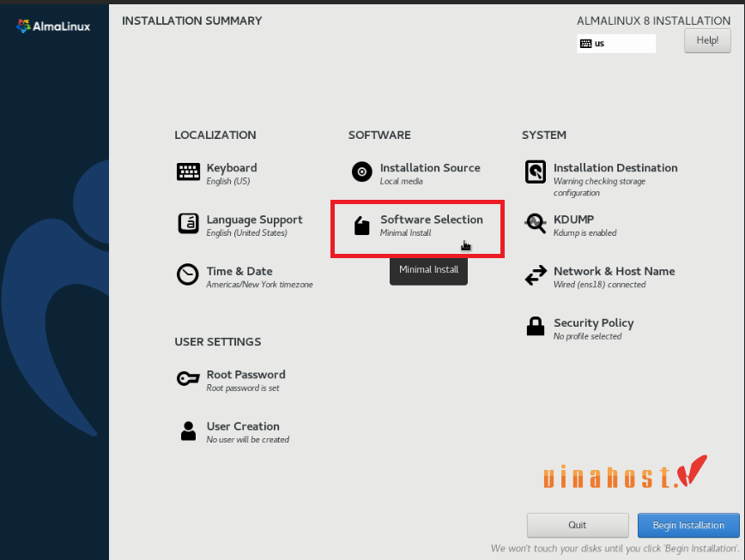Open Language Support settings label
Viewport: 745px width, 560px height.
(254, 220)
